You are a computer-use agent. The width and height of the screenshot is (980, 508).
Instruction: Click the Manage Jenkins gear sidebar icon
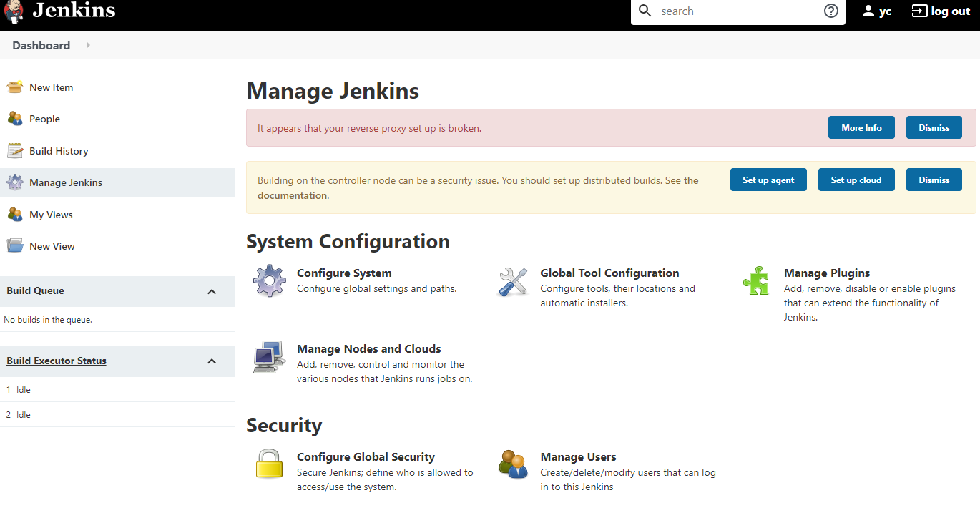[x=15, y=182]
